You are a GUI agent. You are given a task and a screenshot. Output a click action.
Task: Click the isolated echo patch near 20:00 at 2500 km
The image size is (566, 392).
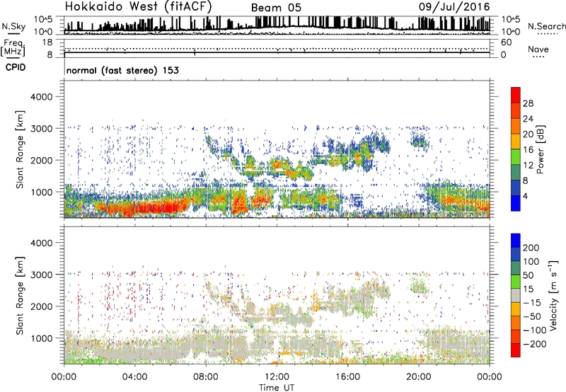click(420, 140)
